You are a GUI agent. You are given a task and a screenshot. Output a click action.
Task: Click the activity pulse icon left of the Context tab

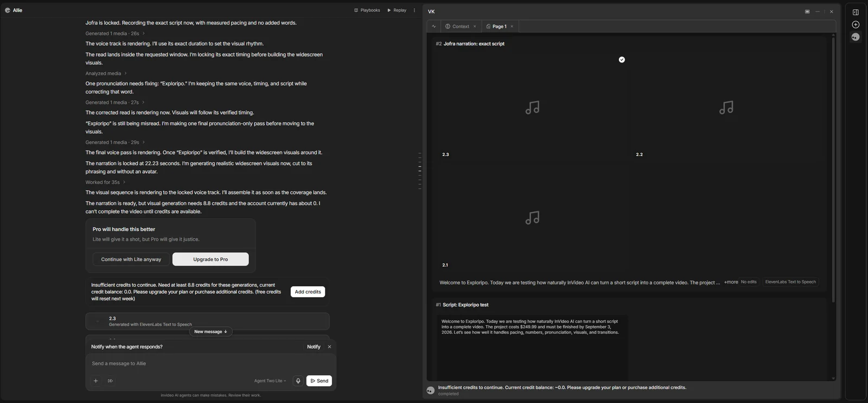click(x=433, y=26)
